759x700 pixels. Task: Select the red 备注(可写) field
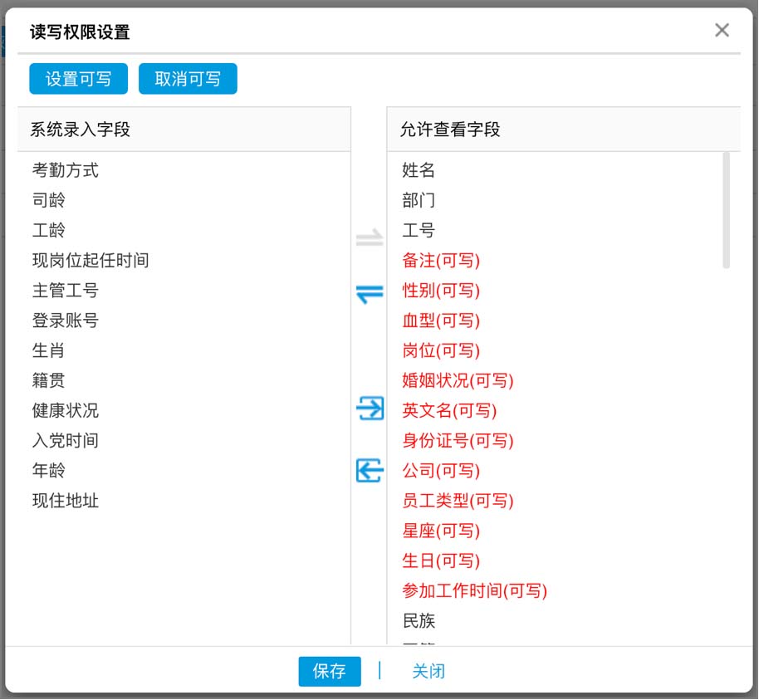(441, 261)
